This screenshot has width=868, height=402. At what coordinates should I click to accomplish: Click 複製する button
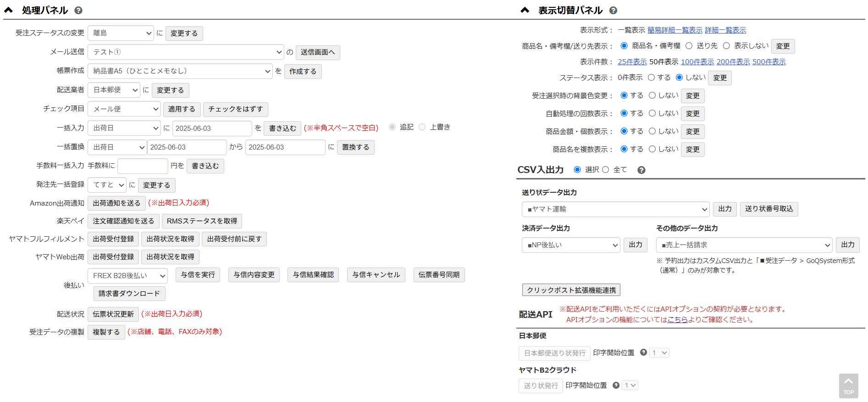106,332
